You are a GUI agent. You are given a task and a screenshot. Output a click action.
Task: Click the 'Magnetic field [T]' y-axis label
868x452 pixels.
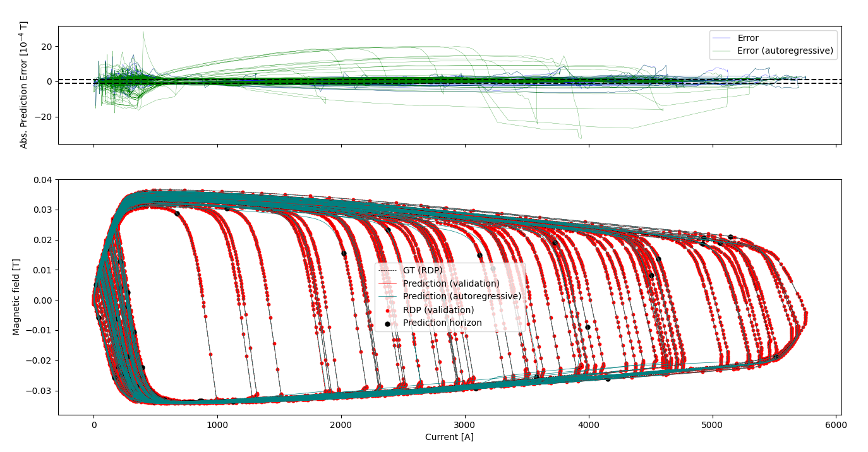16,297
